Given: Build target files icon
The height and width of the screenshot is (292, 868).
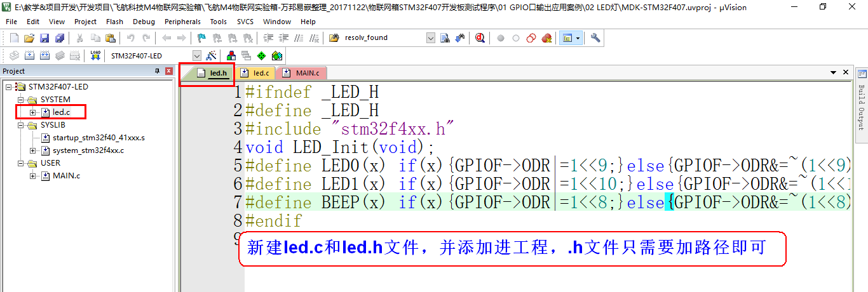Looking at the screenshot, I should 29,56.
